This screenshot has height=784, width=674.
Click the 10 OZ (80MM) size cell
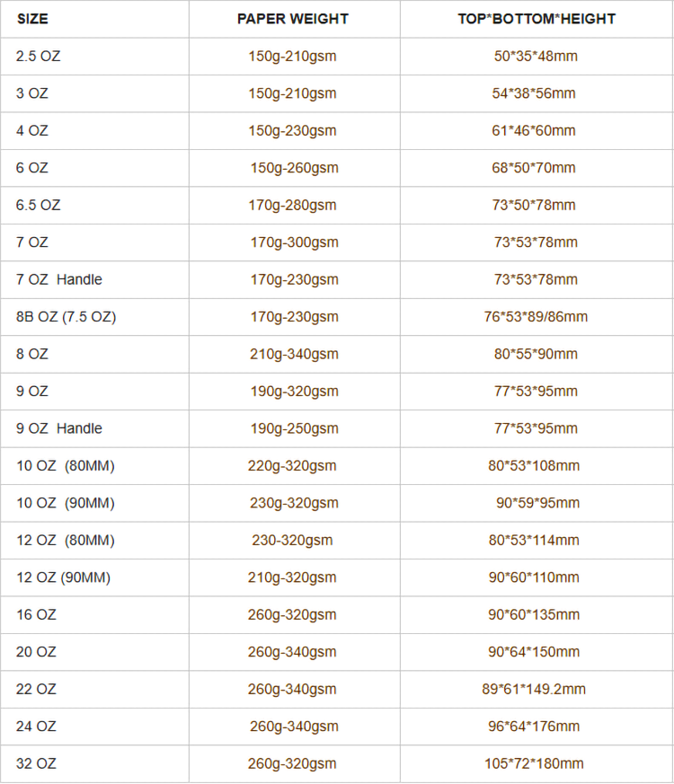pyautogui.click(x=66, y=466)
